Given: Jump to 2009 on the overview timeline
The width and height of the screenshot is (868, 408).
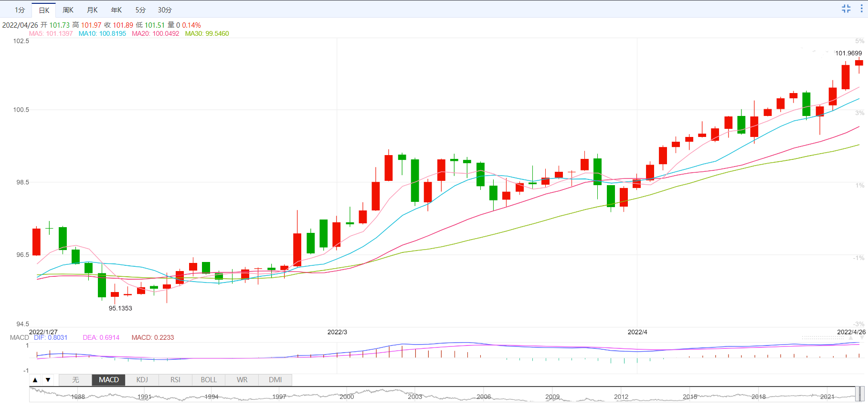Looking at the screenshot, I should [552, 397].
